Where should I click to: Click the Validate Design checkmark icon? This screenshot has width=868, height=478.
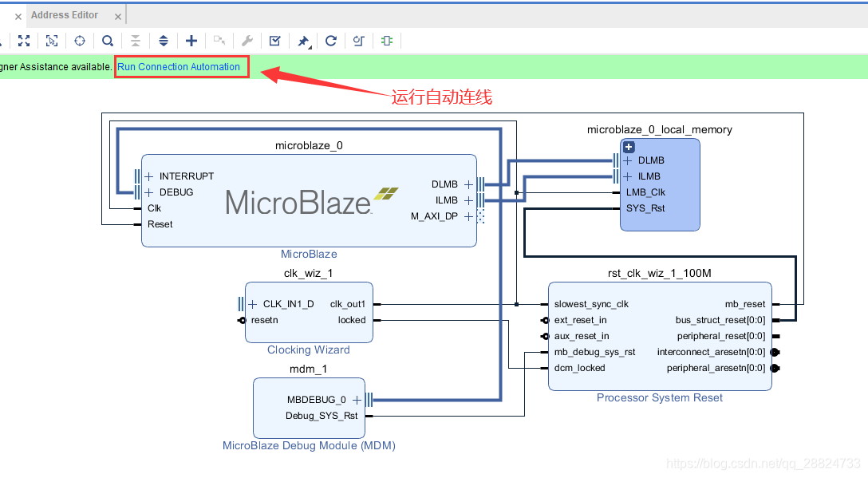click(x=275, y=41)
